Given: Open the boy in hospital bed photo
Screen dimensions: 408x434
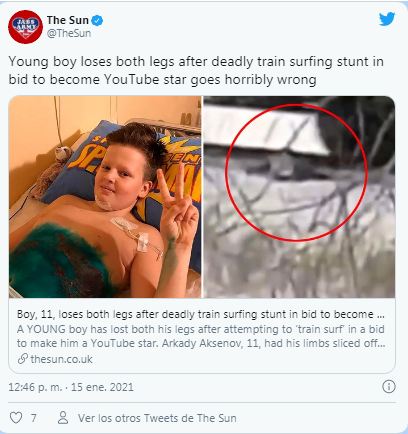Looking at the screenshot, I should pyautogui.click(x=105, y=197).
